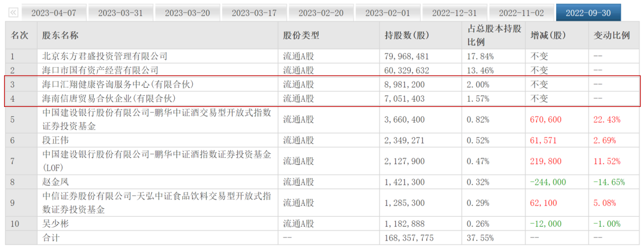Click the holding value 7,051,403
The height and width of the screenshot is (248, 644).
pos(404,98)
